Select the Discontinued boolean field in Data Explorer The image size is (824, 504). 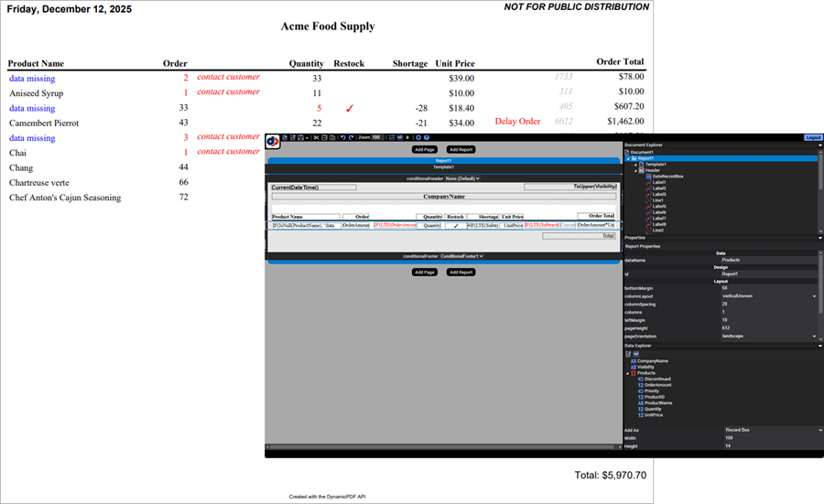click(x=658, y=379)
